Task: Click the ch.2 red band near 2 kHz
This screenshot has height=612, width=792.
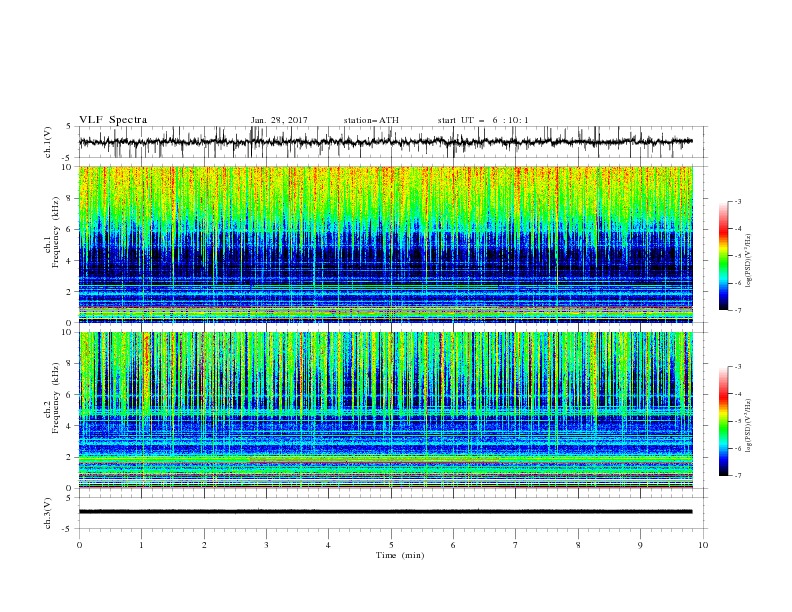Action: tap(374, 460)
